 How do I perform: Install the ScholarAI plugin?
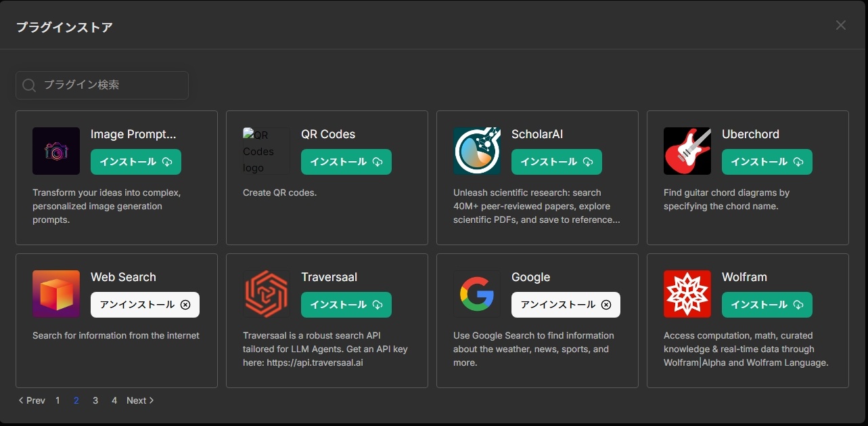(557, 162)
